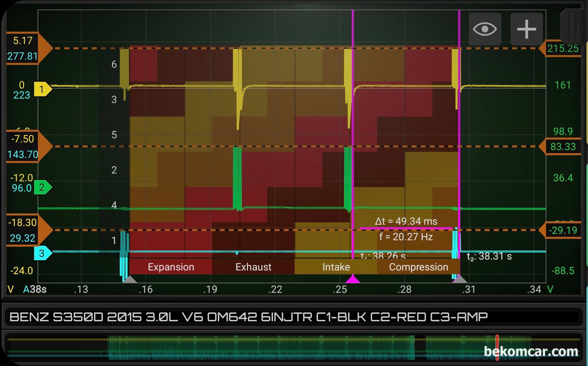Click the -88.5 right axis value
Screen dimensions: 588x366
[x=563, y=271]
